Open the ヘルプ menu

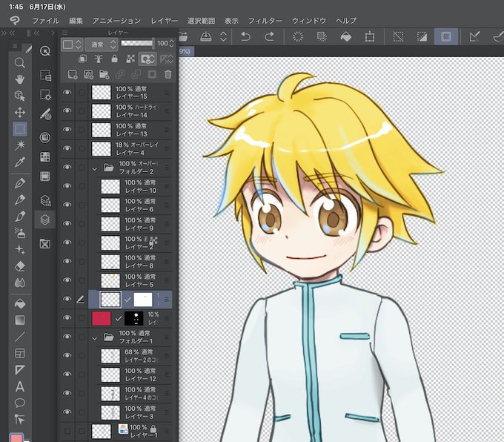346,21
